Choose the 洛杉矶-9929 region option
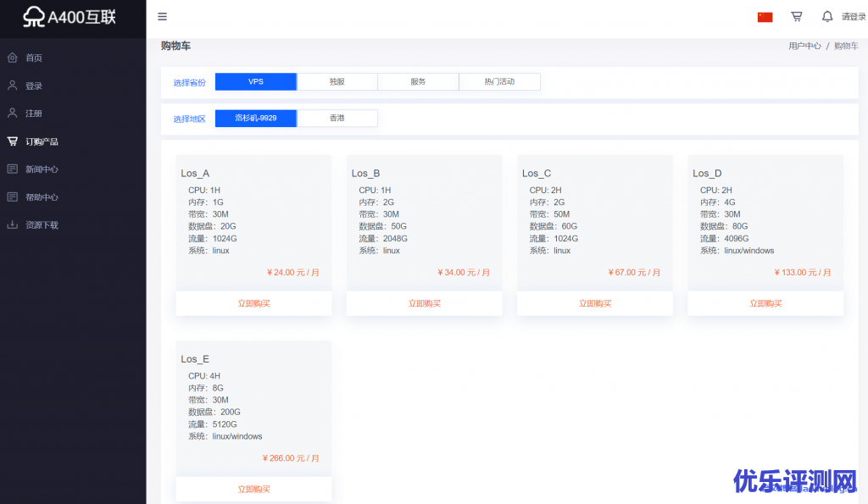The height and width of the screenshot is (504, 868). 255,119
